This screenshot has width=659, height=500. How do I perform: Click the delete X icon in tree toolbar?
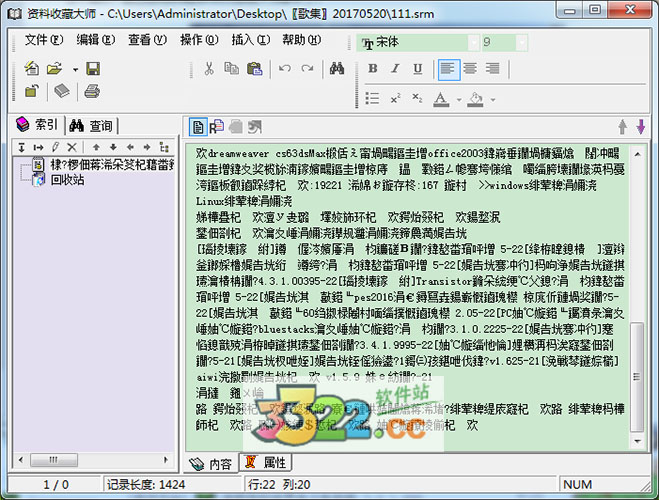(72, 147)
